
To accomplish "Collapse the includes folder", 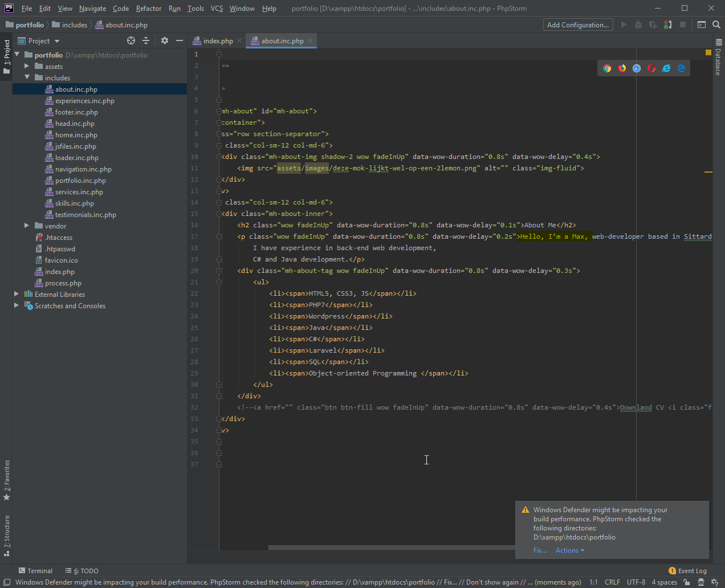I will point(27,78).
